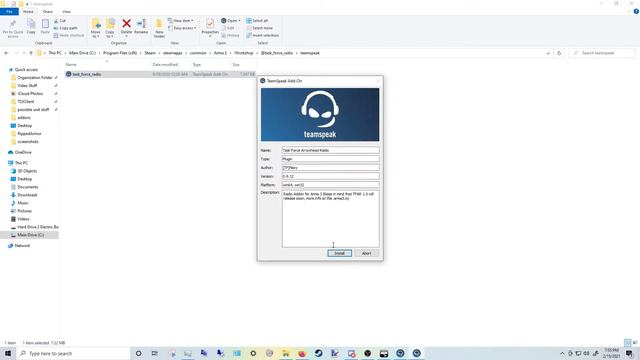Image resolution: width=640 pixels, height=360 pixels.
Task: Open the File ribbon tab
Action: pyautogui.click(x=9, y=11)
